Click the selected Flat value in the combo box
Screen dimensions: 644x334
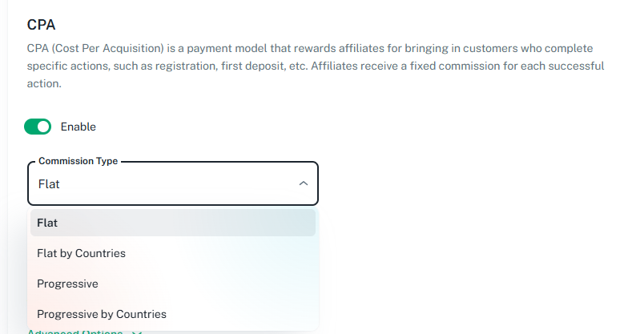point(49,184)
